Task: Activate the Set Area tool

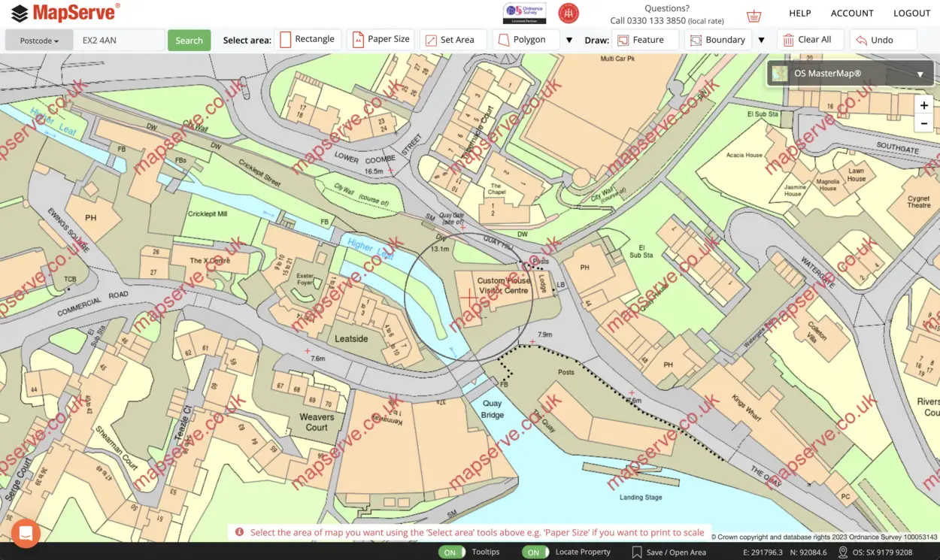Action: click(453, 40)
